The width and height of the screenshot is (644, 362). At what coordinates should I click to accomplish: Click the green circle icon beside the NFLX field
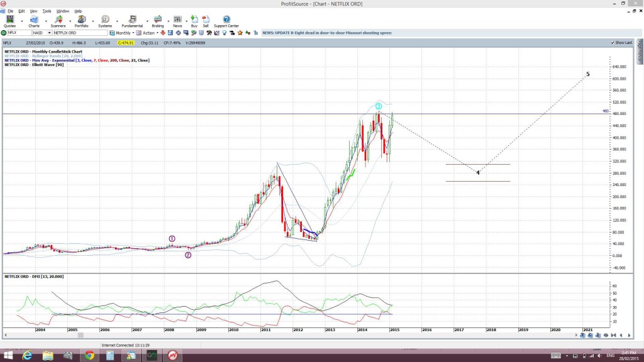(x=4, y=33)
